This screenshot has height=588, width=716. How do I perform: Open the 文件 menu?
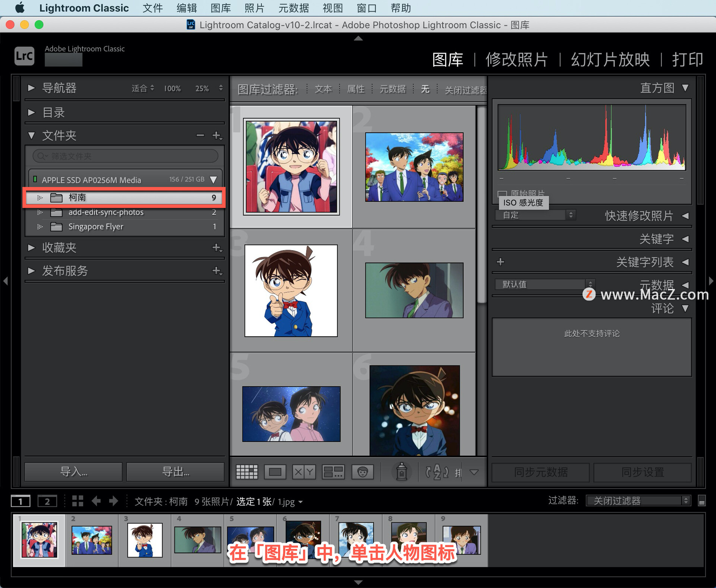click(153, 8)
